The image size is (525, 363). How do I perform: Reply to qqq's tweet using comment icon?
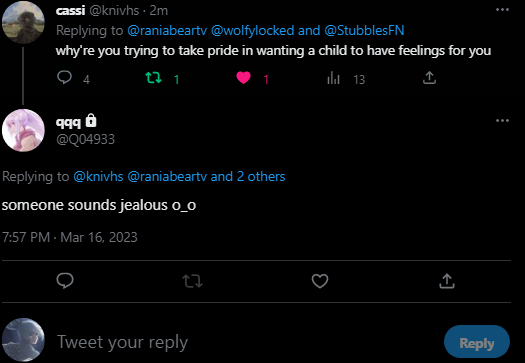coord(65,281)
